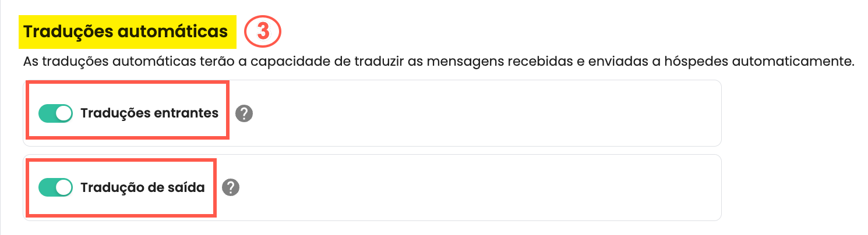The height and width of the screenshot is (235, 868).
Task: Click the circled number 3 badge
Action: pos(263,31)
